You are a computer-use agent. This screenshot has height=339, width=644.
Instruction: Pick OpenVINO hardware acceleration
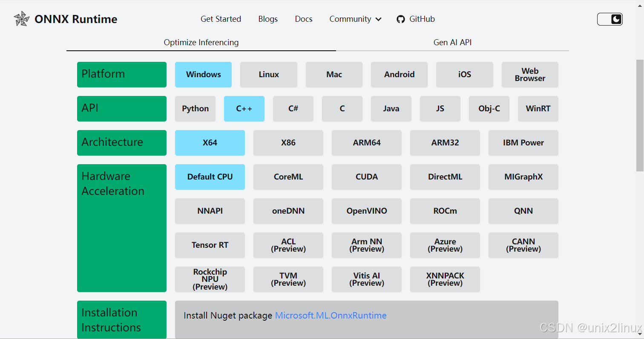pyautogui.click(x=367, y=211)
